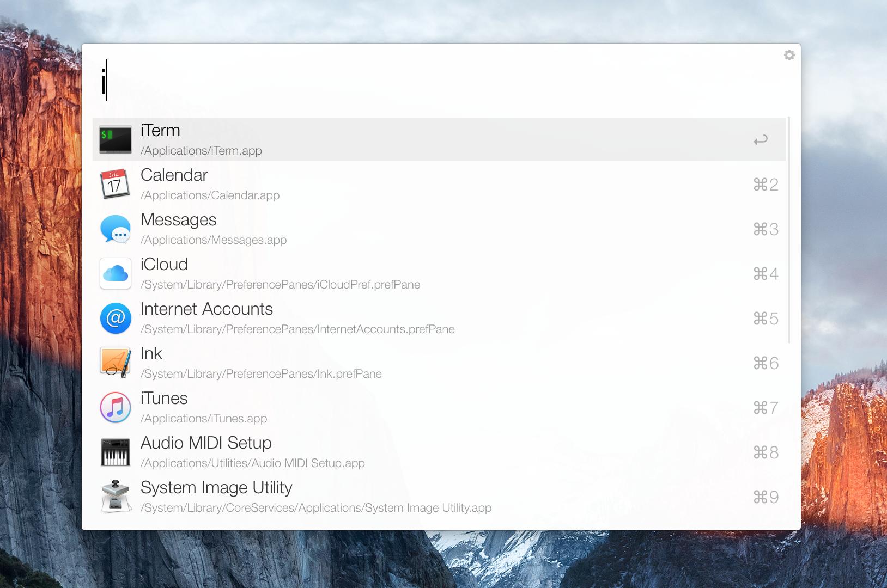Select the Internet Accounts result title
Image resolution: width=887 pixels, height=588 pixels.
(206, 309)
